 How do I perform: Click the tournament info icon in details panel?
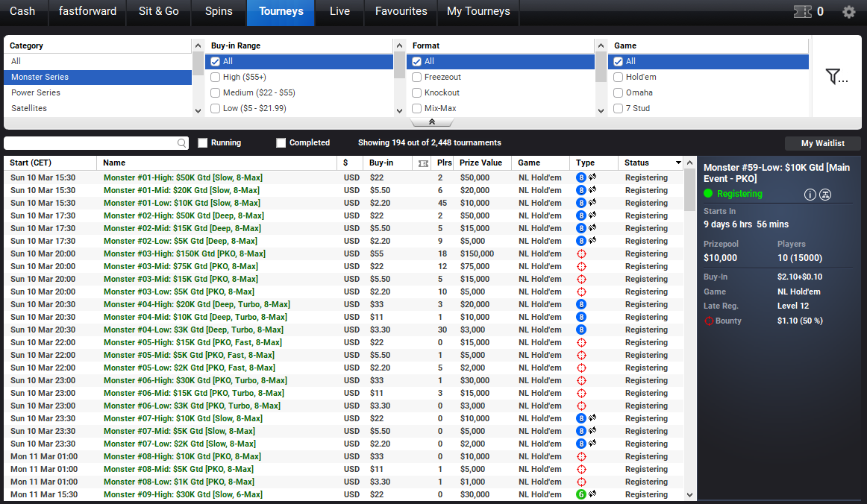pyautogui.click(x=810, y=195)
